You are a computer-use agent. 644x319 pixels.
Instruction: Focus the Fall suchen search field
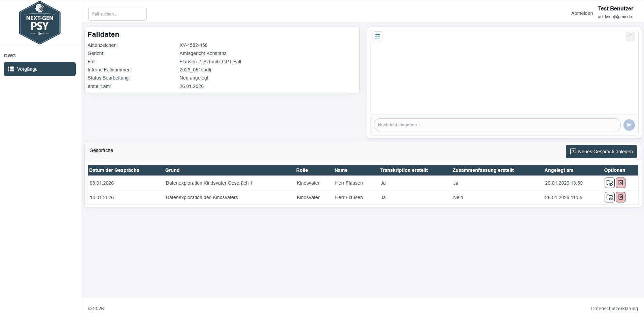tap(117, 14)
